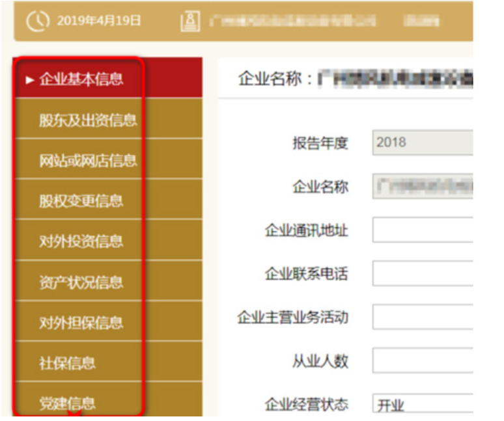This screenshot has width=504, height=421.
Task: Select 资产状况信息 from sidebar
Action: [81, 282]
